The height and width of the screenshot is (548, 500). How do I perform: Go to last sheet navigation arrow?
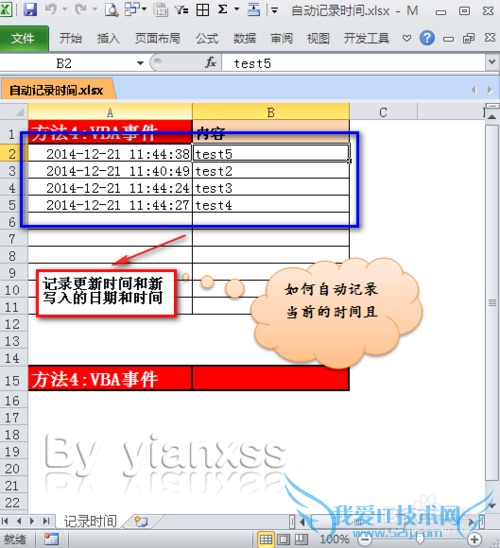(x=46, y=521)
